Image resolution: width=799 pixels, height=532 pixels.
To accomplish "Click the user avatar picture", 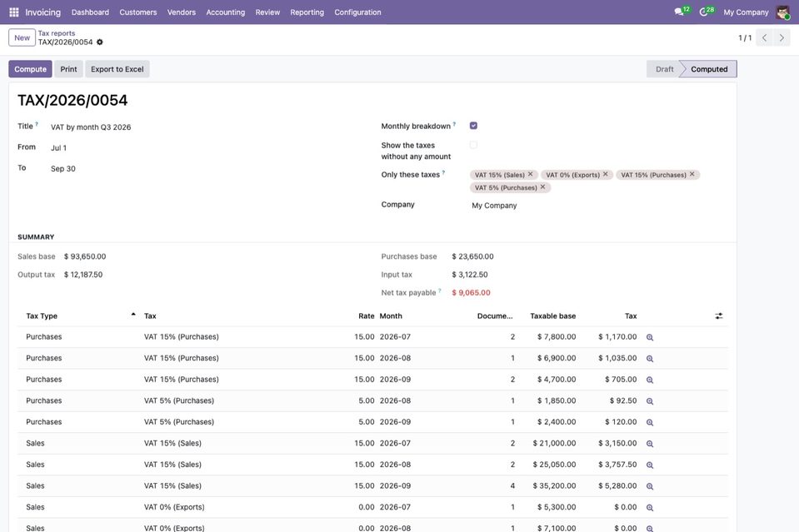I will click(782, 12).
